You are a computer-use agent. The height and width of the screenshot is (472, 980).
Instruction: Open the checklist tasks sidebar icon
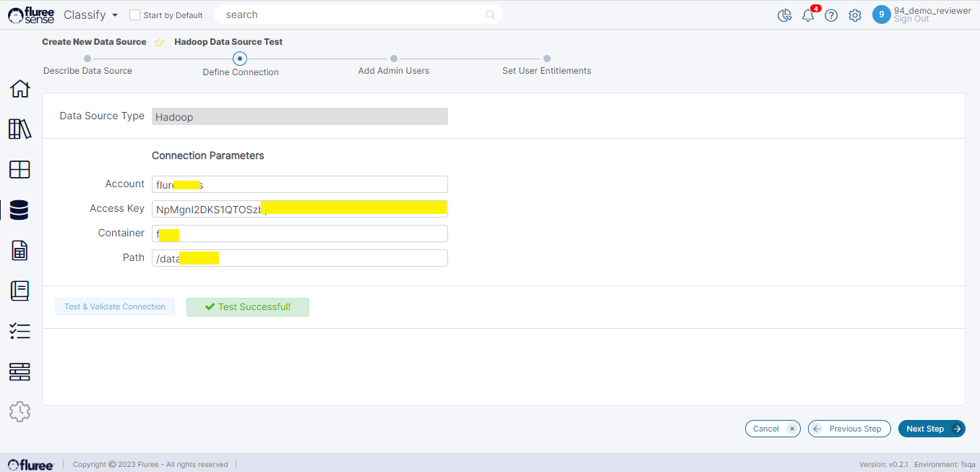[x=20, y=331]
